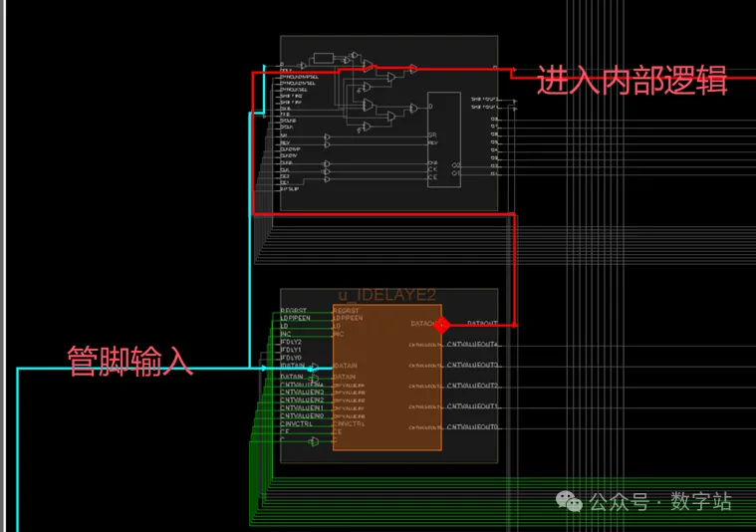Select the buffer on the ILOGIC REV line

click(327, 144)
